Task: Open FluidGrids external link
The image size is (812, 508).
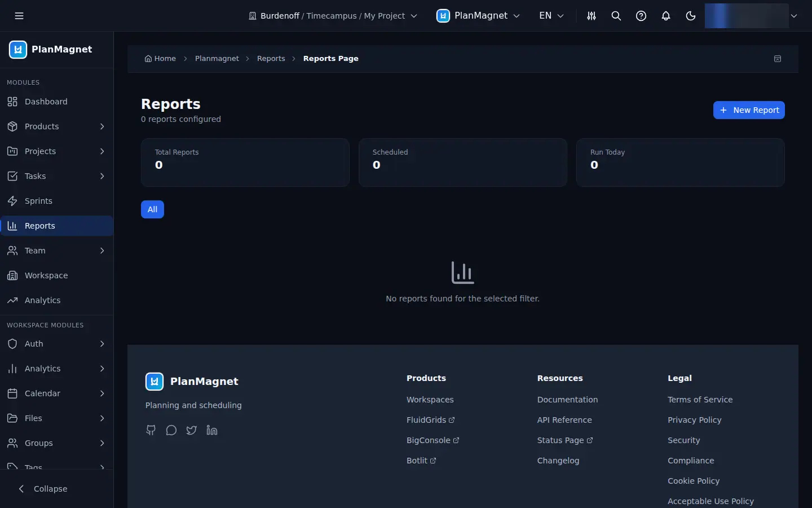Action: (x=431, y=420)
